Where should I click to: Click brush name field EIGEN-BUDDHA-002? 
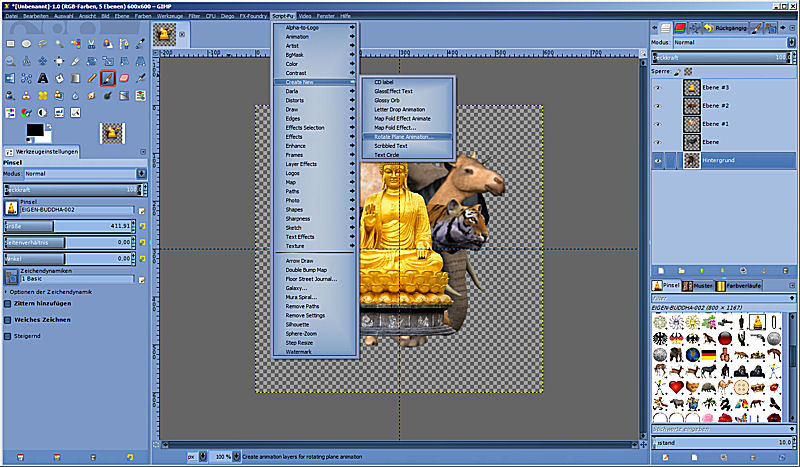pyautogui.click(x=77, y=210)
